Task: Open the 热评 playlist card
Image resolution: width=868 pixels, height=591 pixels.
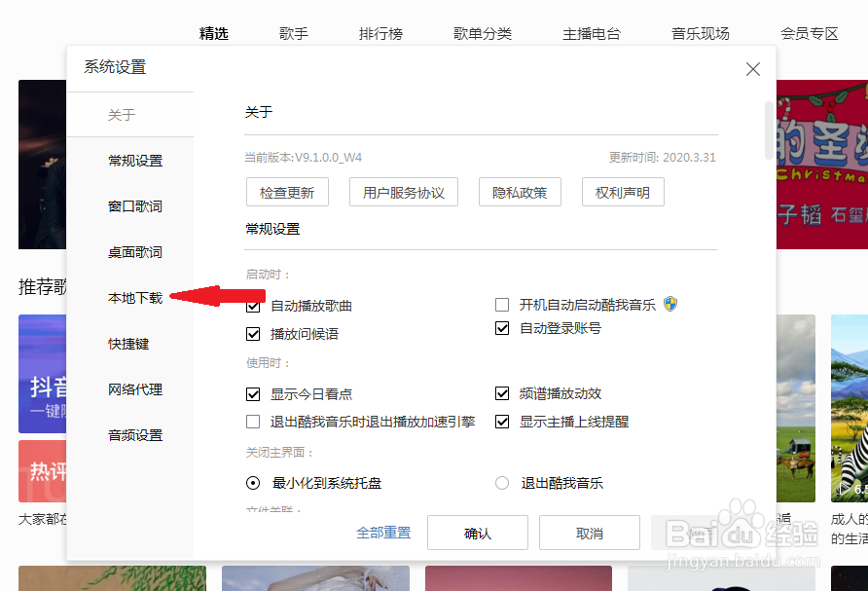Action: click(43, 471)
